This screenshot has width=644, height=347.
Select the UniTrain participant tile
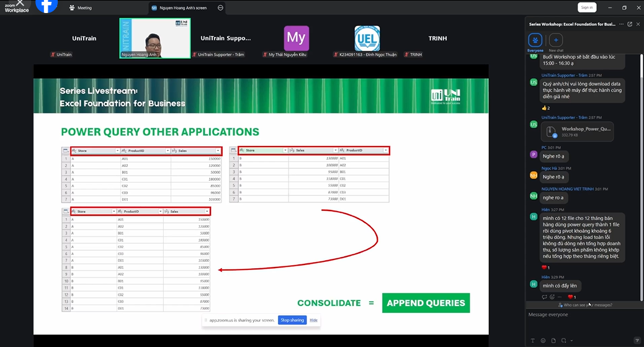coord(84,38)
